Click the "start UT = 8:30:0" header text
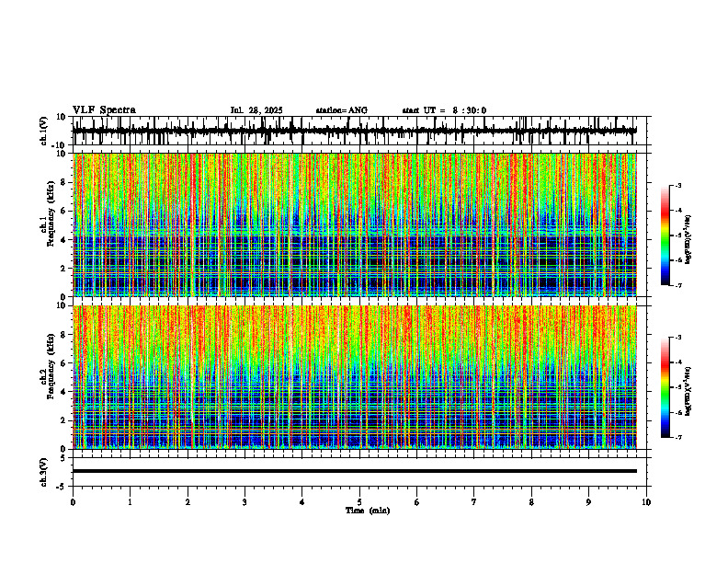Viewport: 728px width, 563px height. point(444,110)
